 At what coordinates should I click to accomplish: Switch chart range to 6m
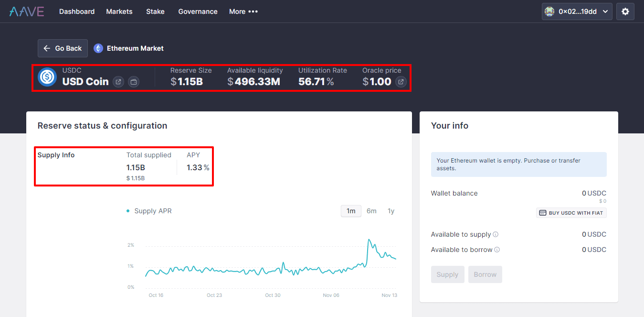pos(371,211)
